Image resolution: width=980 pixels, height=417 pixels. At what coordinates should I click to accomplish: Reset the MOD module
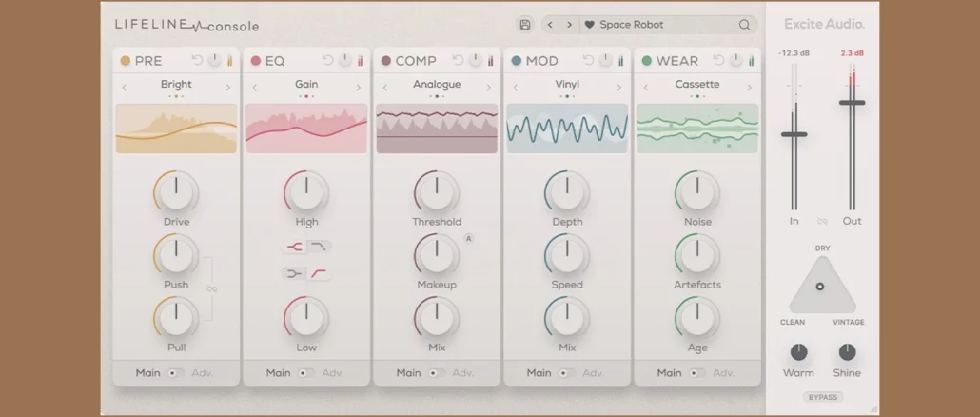coord(588,60)
